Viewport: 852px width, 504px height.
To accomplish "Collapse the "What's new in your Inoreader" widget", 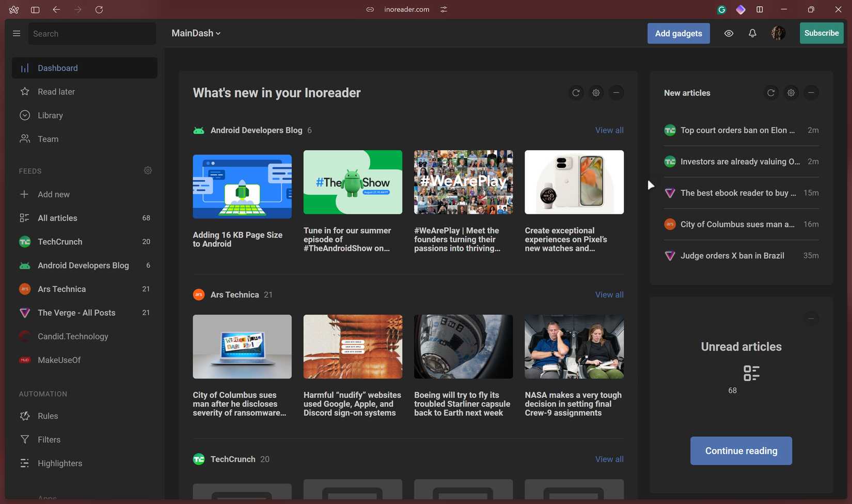I will (616, 92).
